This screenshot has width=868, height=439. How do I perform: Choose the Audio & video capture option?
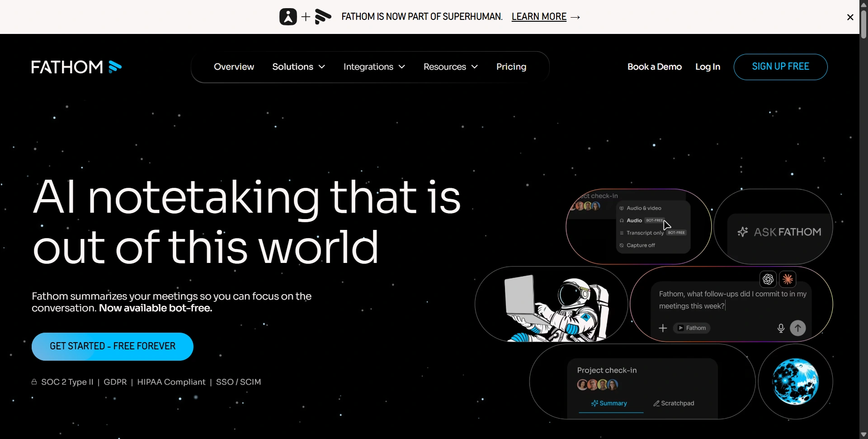640,208
